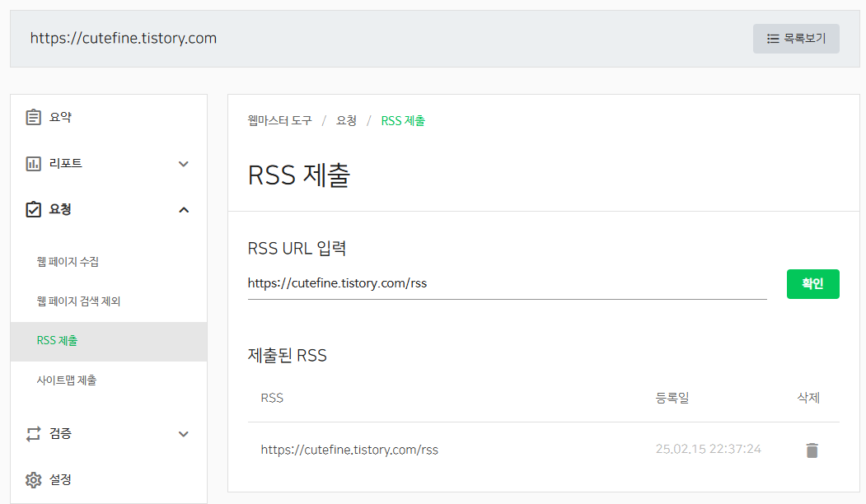Viewport: 866px width, 504px height.
Task: Click the 삭제 column header
Action: pyautogui.click(x=808, y=398)
